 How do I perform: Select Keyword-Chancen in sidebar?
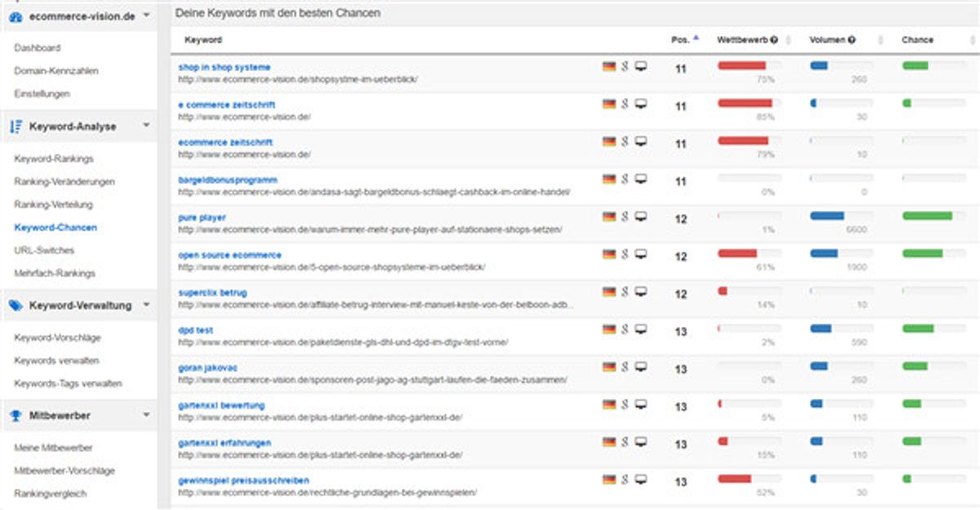pos(56,227)
